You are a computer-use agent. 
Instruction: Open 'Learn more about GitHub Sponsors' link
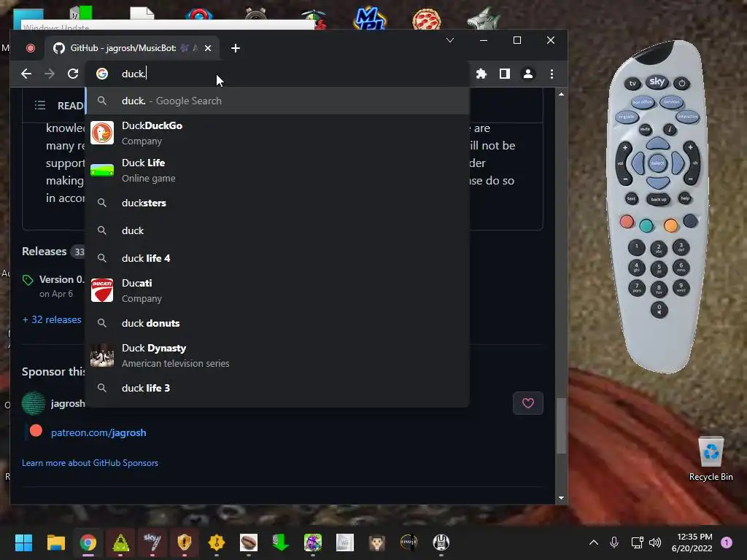click(x=90, y=463)
